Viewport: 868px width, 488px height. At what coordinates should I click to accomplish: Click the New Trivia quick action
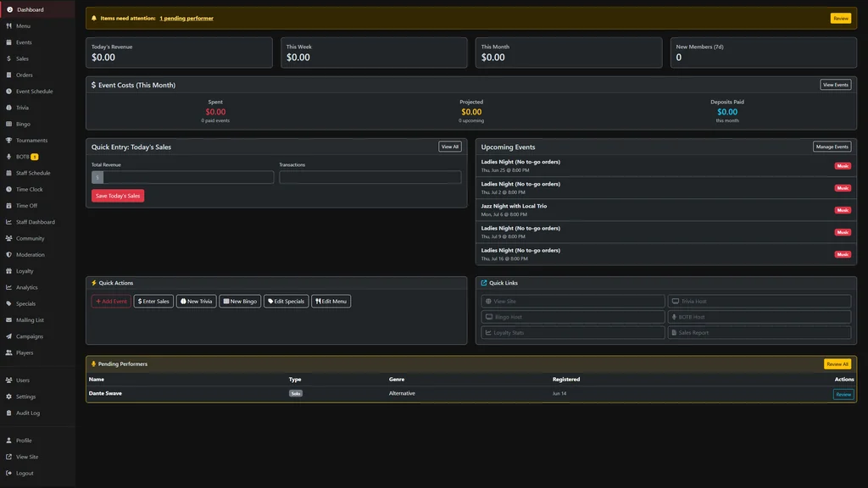pos(197,301)
